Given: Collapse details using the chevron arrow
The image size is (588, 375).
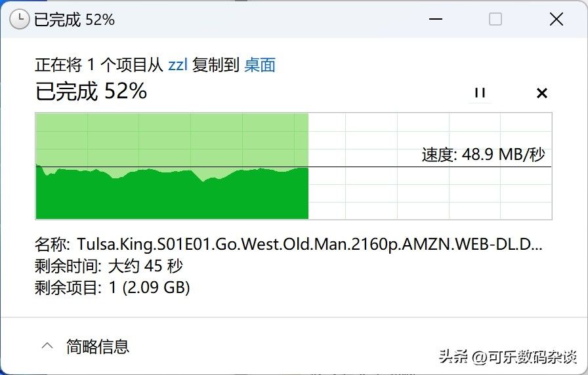Looking at the screenshot, I should point(47,345).
